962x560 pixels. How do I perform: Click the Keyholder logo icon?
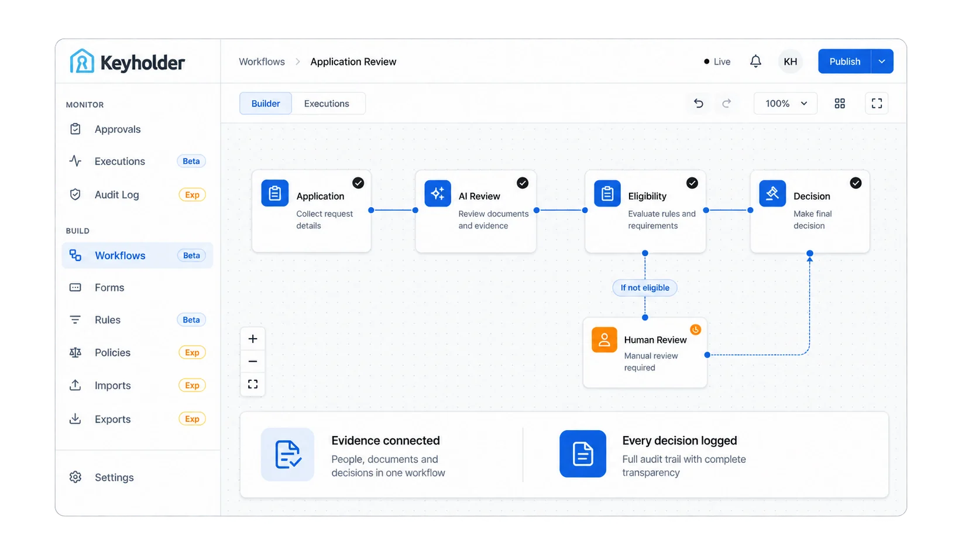pos(82,61)
